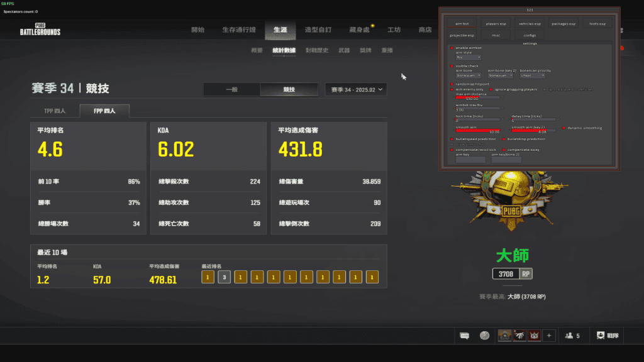Open the 戰隊 clan icon
Viewport: 644px width, 362px height.
608,336
